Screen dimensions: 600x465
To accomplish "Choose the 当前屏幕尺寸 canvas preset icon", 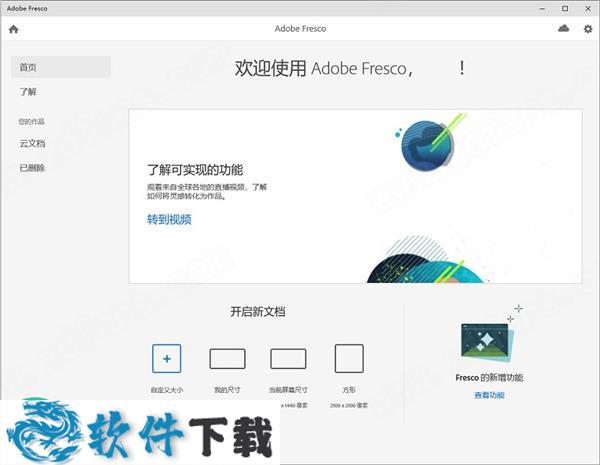I will (x=288, y=359).
